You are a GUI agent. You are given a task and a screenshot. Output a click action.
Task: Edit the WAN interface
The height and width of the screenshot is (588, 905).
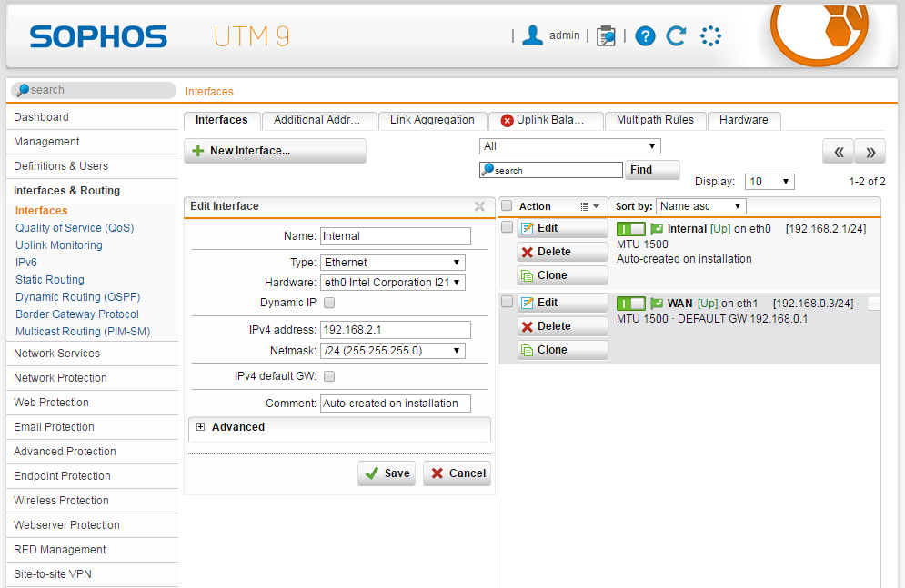(x=562, y=303)
